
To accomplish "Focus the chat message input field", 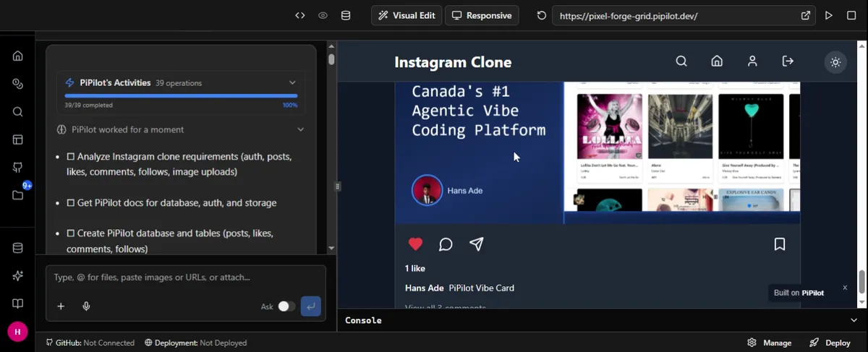I will pyautogui.click(x=185, y=277).
